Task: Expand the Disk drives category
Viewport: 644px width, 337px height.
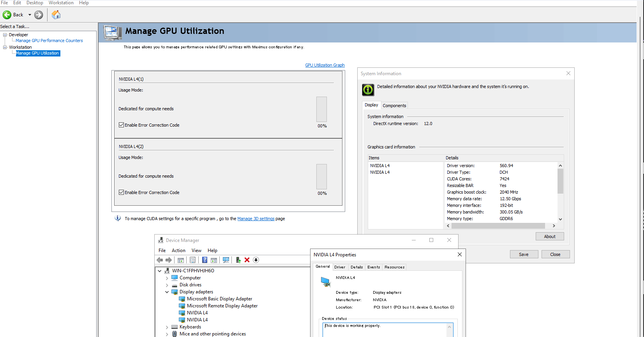Action: coord(167,285)
